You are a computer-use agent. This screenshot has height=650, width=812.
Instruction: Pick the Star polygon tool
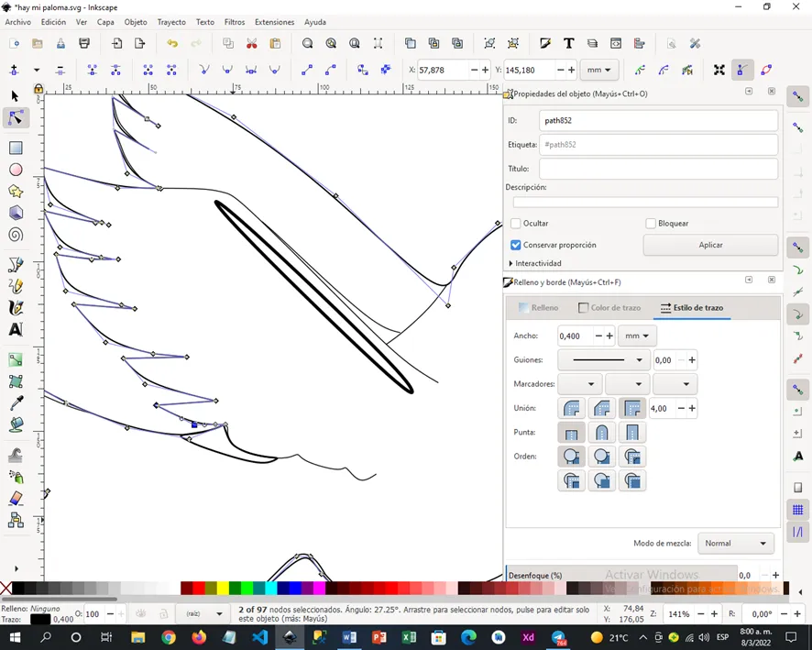pos(16,192)
